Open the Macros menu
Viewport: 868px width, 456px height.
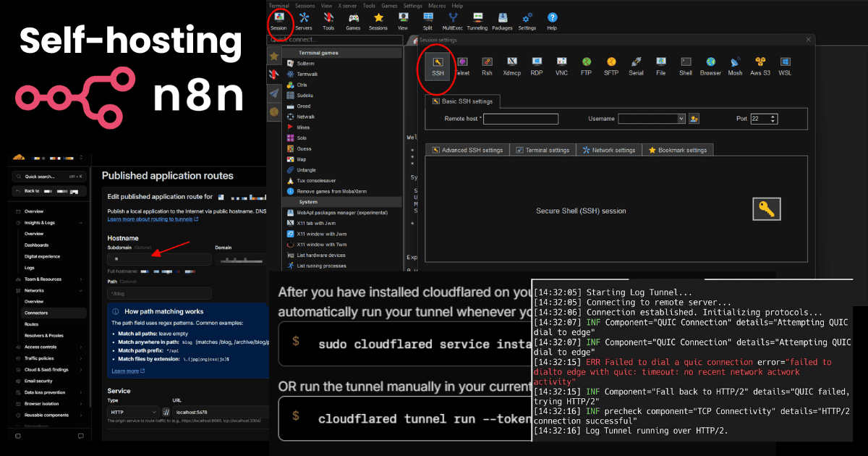tap(436, 5)
